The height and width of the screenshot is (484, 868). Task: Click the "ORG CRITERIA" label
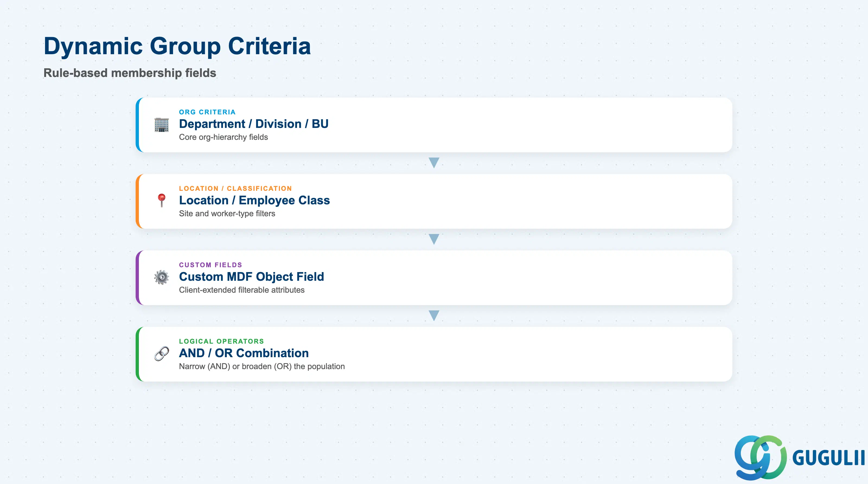tap(207, 112)
